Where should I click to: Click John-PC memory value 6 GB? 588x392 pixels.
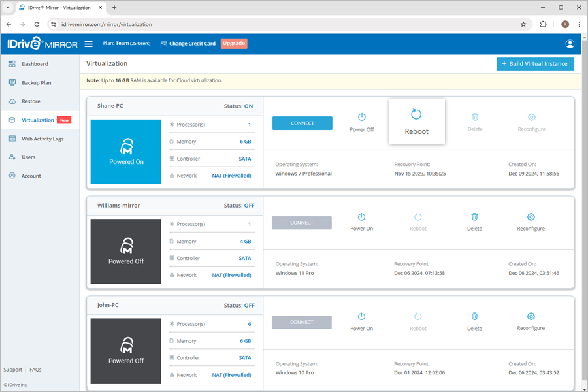point(245,341)
